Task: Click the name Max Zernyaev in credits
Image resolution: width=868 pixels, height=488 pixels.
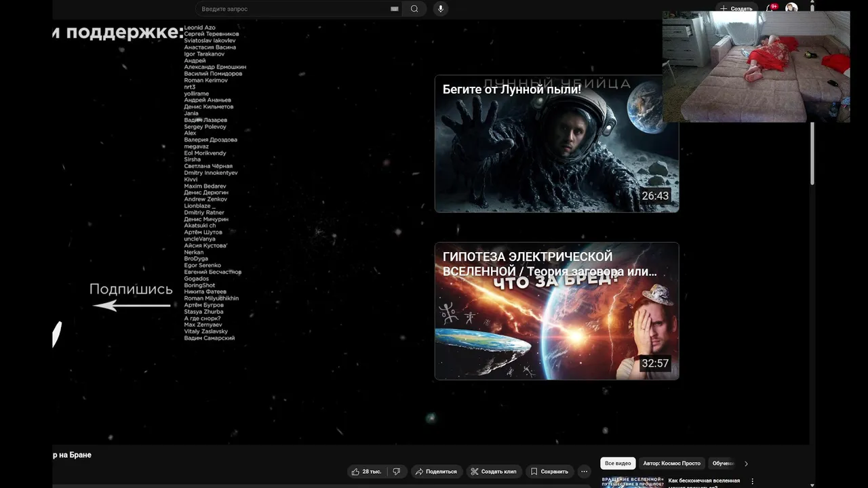Action: (x=203, y=325)
